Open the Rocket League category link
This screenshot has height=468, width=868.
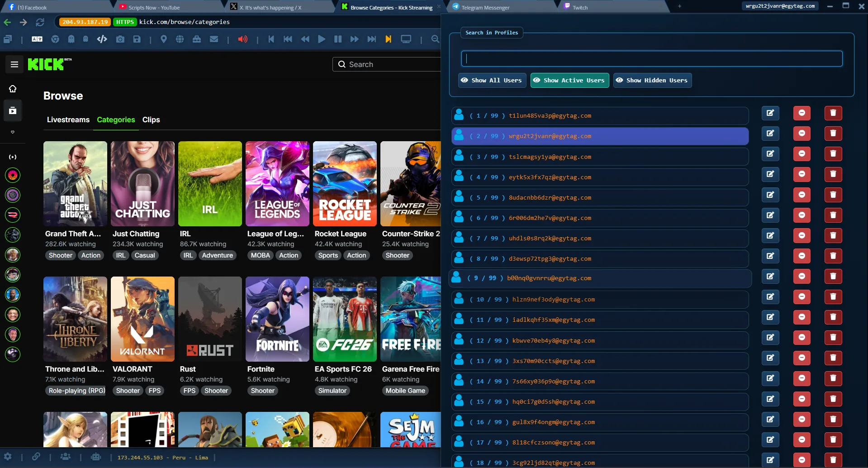pos(341,234)
